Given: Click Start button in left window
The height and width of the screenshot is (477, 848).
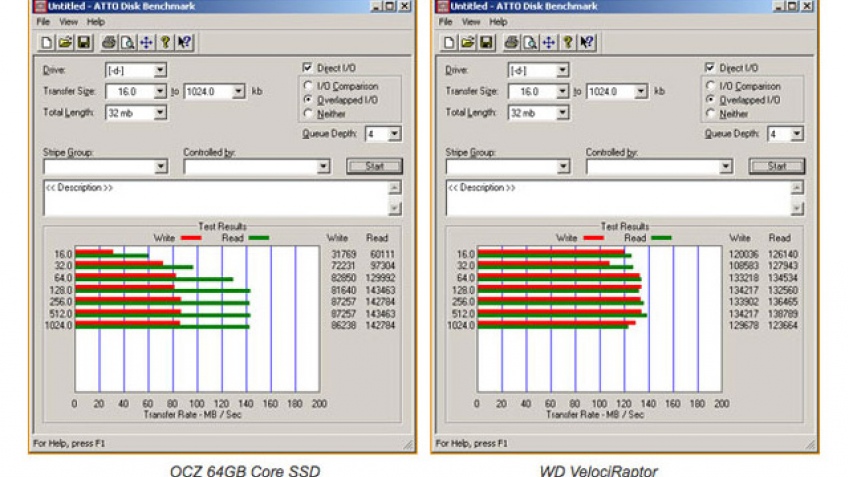Looking at the screenshot, I should (x=374, y=166).
